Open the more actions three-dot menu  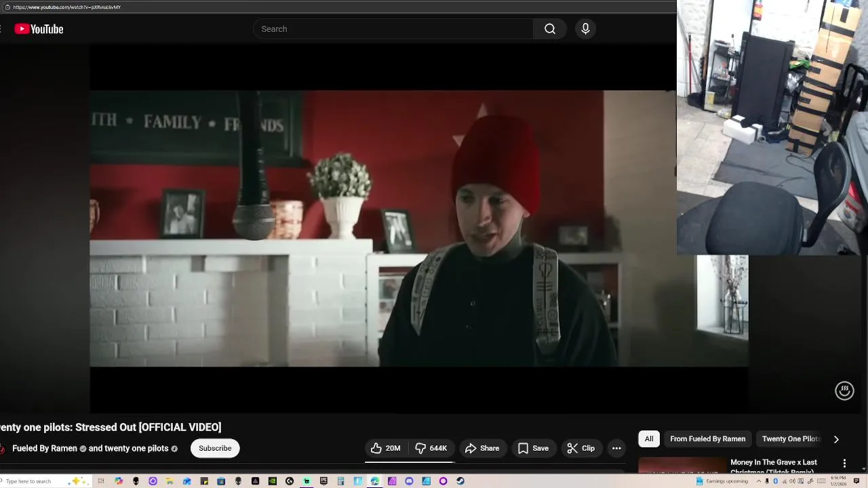point(616,448)
